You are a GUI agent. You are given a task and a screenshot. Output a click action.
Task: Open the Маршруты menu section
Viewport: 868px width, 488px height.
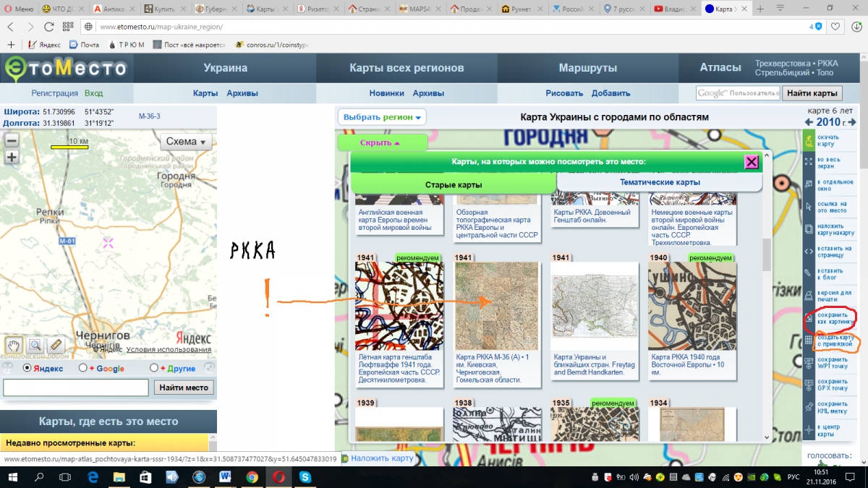point(588,68)
